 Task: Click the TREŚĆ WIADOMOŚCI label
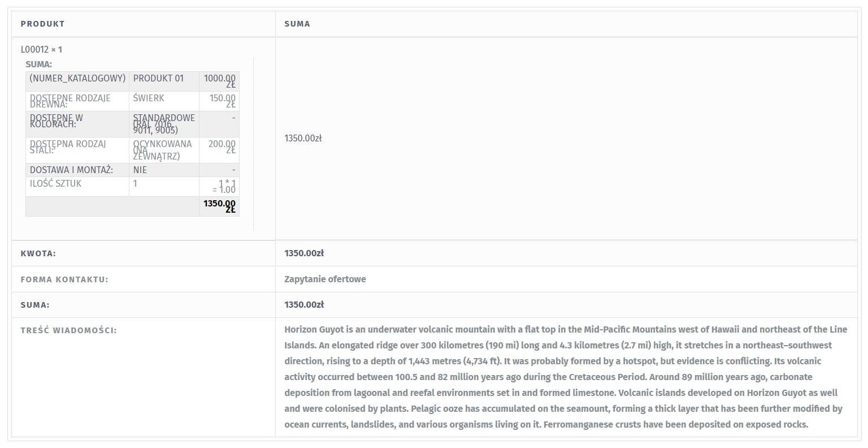[69, 330]
